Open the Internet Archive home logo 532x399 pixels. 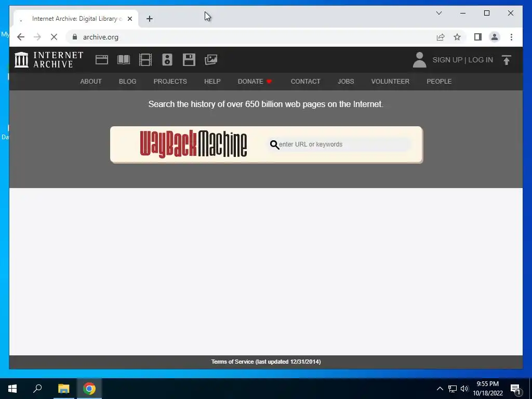(49, 60)
